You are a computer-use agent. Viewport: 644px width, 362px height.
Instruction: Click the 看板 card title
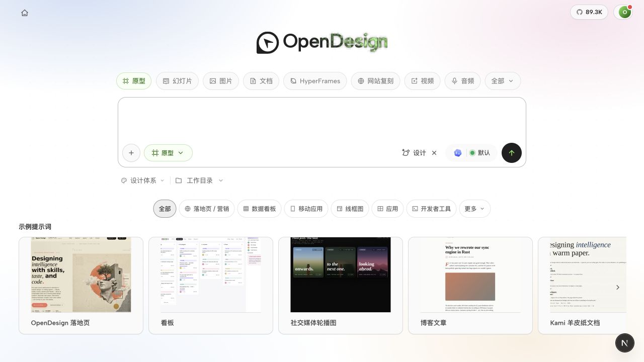(x=168, y=323)
